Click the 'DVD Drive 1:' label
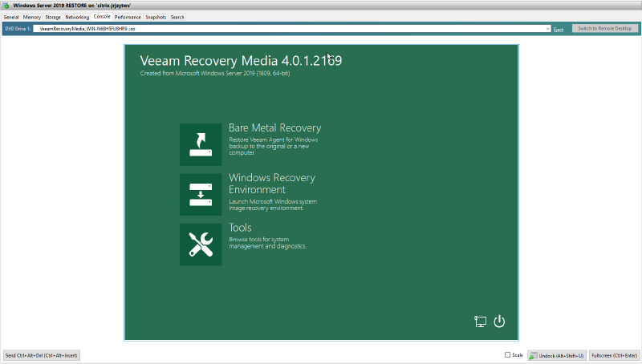 click(18, 29)
